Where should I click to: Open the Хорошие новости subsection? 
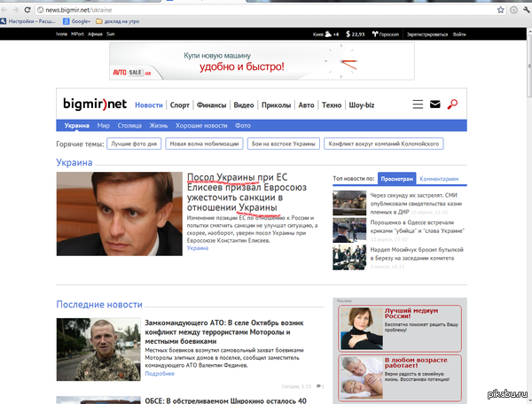(x=201, y=126)
